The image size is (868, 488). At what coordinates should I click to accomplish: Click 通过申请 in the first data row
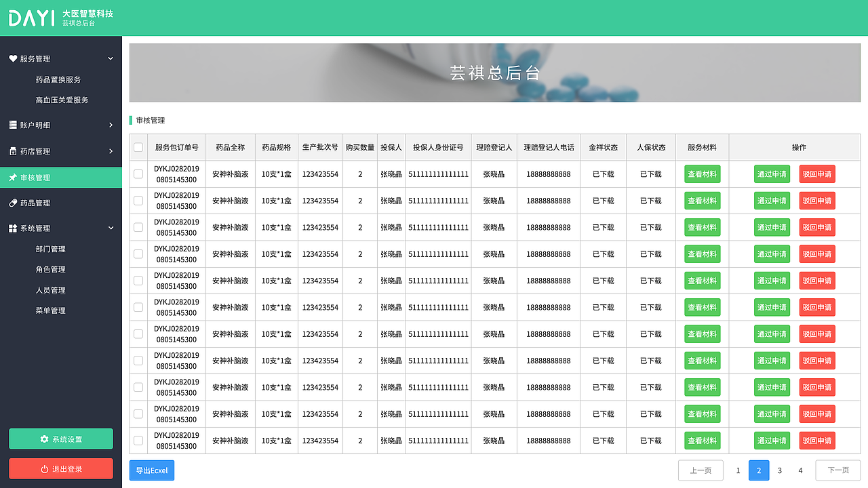point(772,174)
